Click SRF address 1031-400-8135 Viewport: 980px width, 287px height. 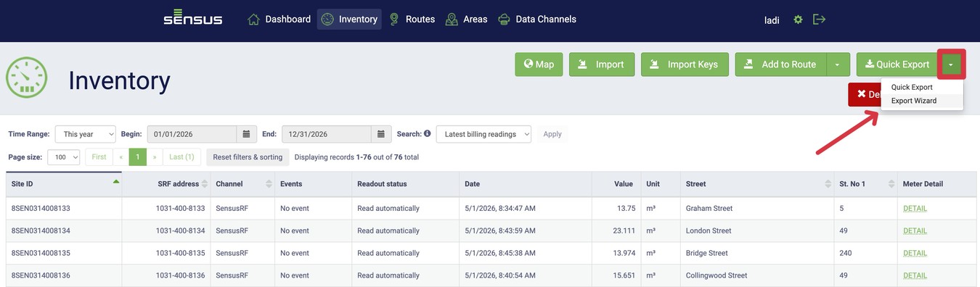click(181, 254)
